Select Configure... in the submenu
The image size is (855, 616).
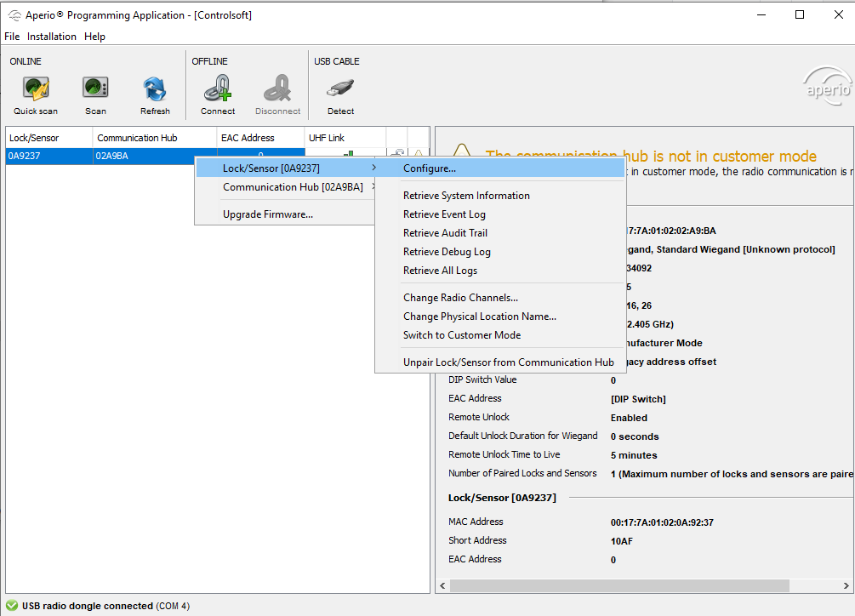click(500, 168)
